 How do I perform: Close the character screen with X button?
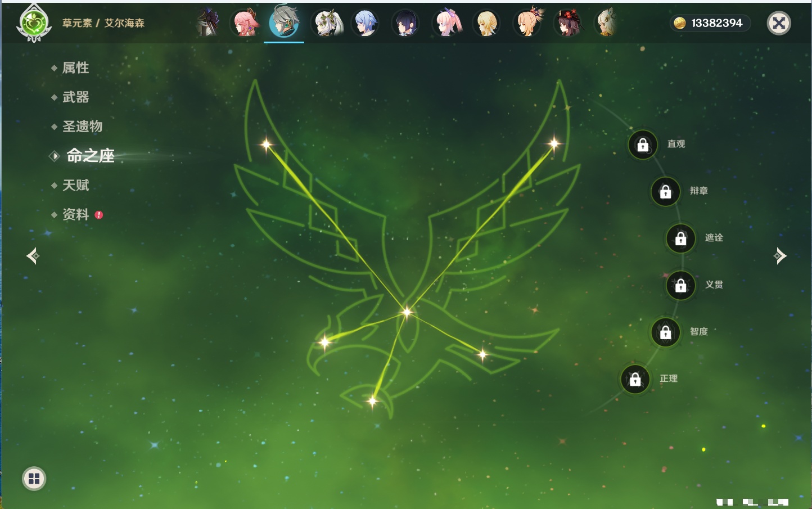click(779, 23)
